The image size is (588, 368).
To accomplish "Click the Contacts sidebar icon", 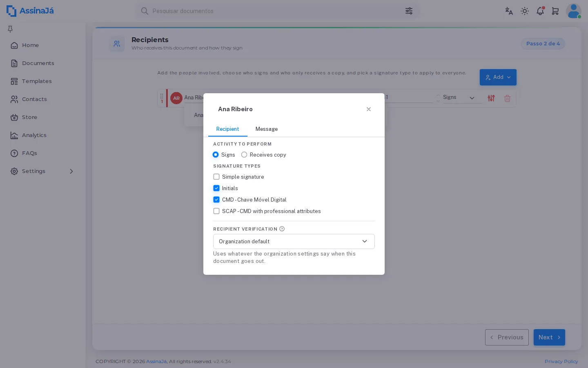I will (x=14, y=99).
